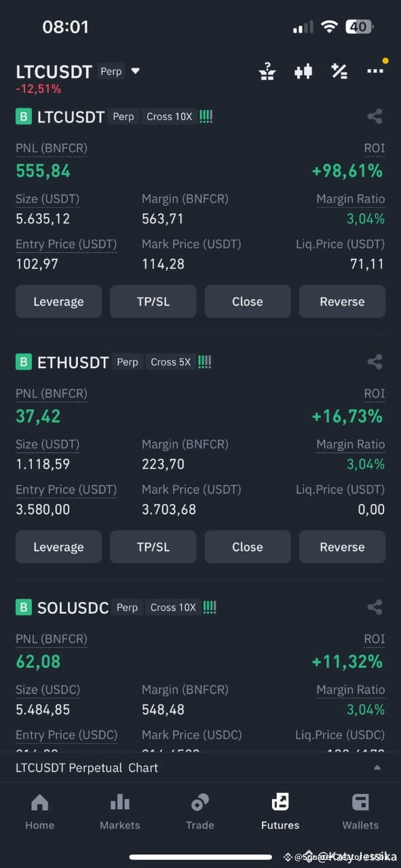Open the percent calculator icon

(x=339, y=71)
